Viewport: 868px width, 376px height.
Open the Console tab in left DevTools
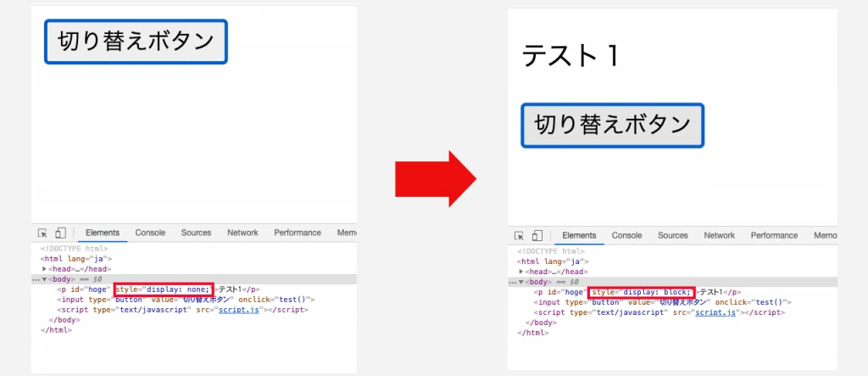[150, 233]
